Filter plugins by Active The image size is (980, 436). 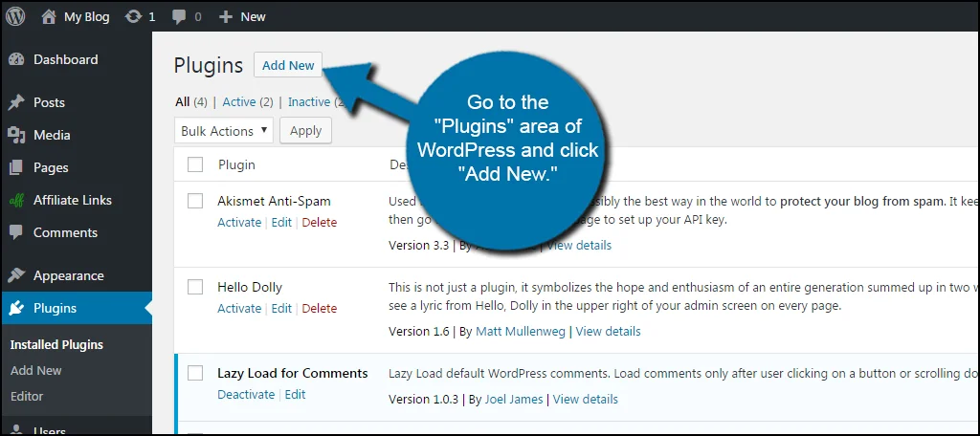pos(239,101)
